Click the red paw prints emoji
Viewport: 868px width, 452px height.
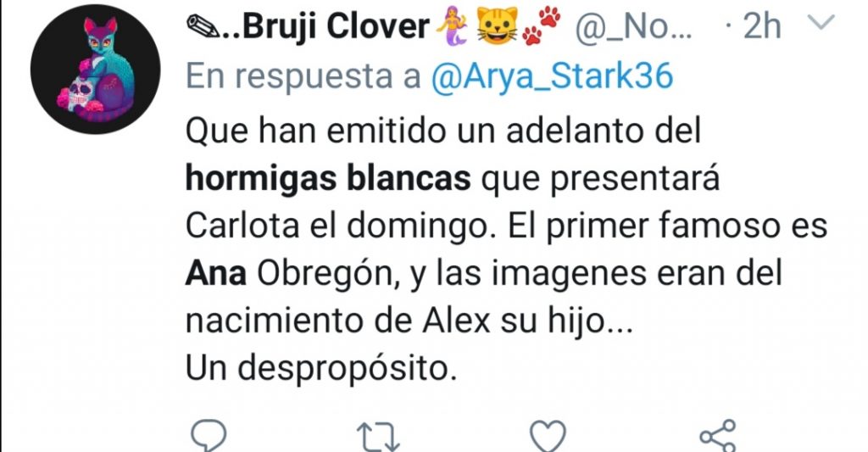pos(541,26)
